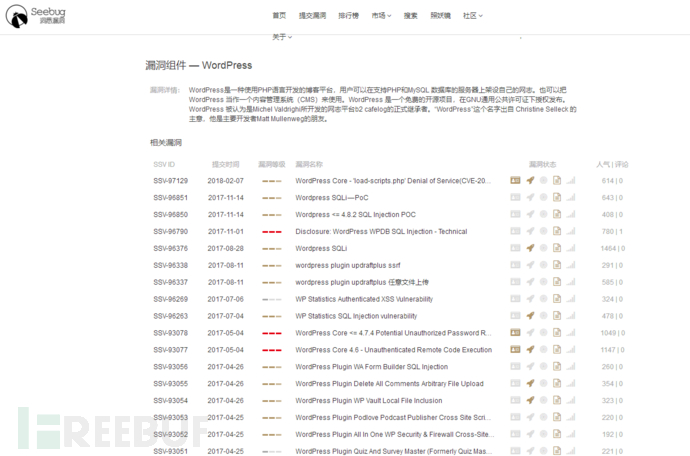Click the SSV-93077 ID cell

(x=171, y=350)
